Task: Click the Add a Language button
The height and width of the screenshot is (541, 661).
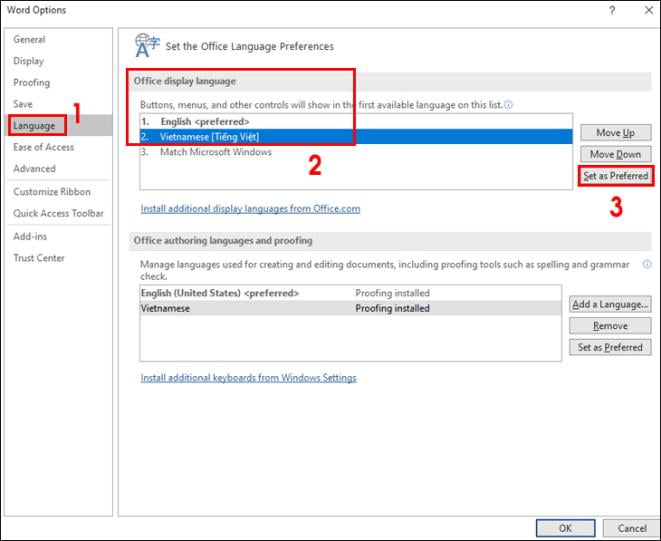Action: pos(610,304)
